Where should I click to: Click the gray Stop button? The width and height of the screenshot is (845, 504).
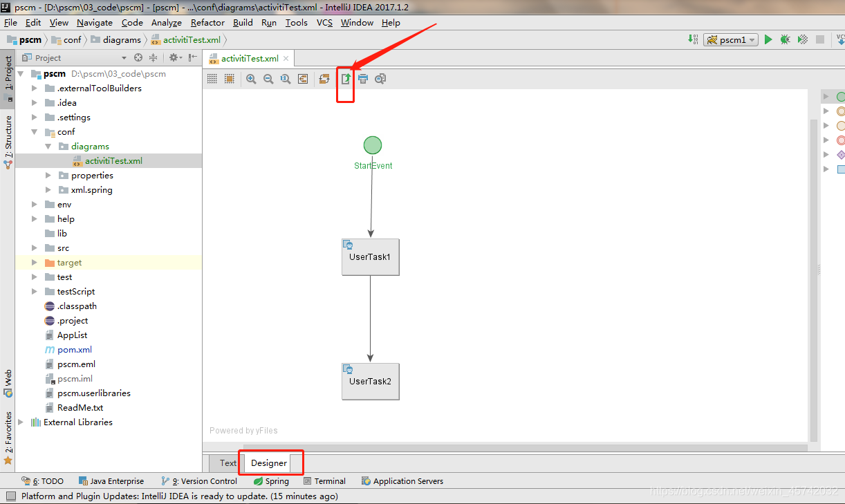tap(820, 40)
